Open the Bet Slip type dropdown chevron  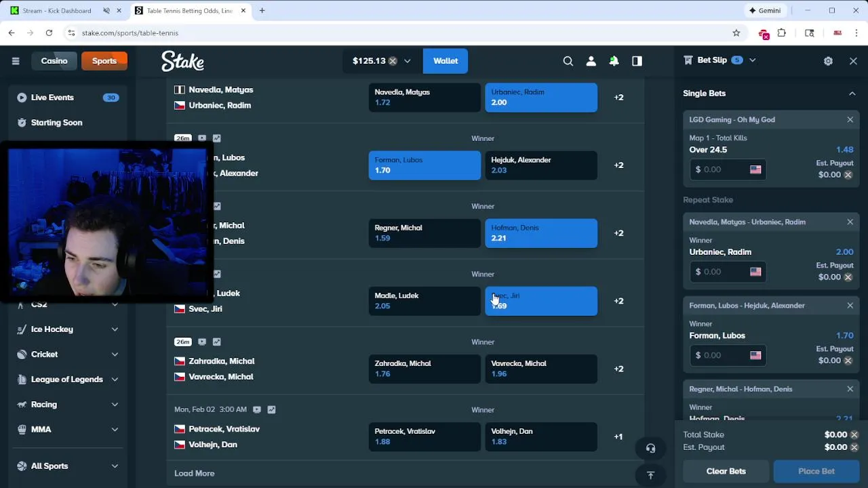click(x=752, y=60)
